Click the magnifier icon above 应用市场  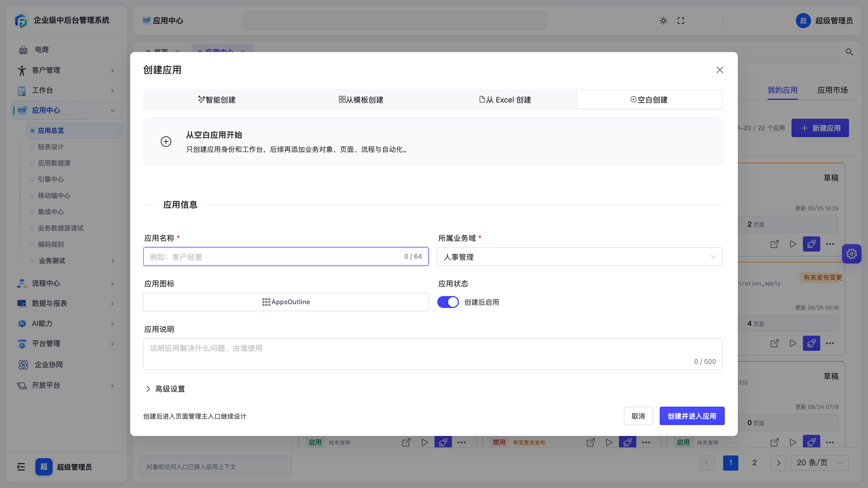pyautogui.click(x=849, y=52)
